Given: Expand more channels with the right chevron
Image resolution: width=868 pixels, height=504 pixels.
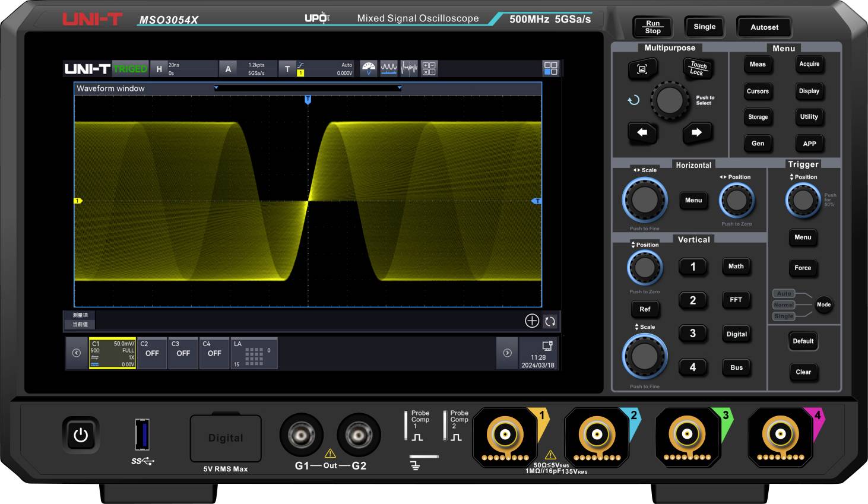Looking at the screenshot, I should (x=508, y=353).
